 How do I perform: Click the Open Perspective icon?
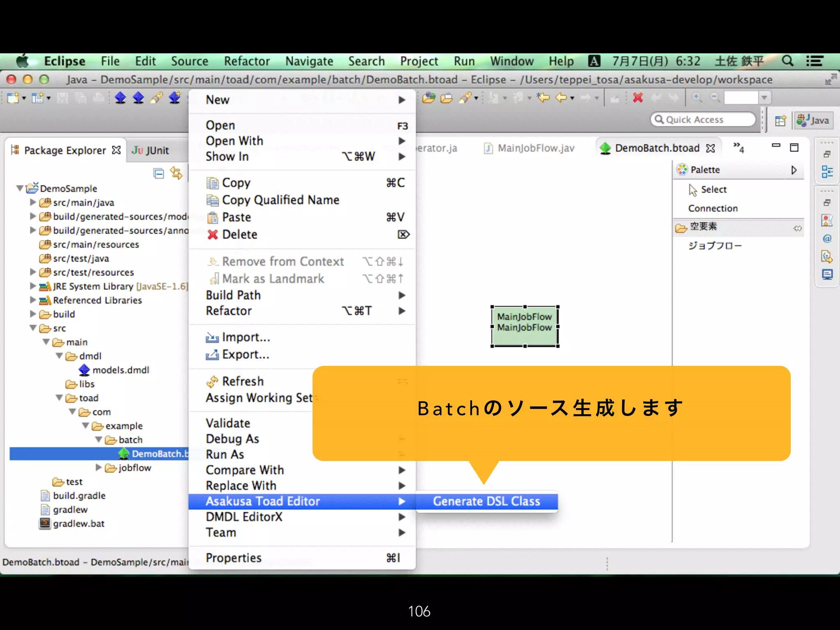(x=781, y=121)
